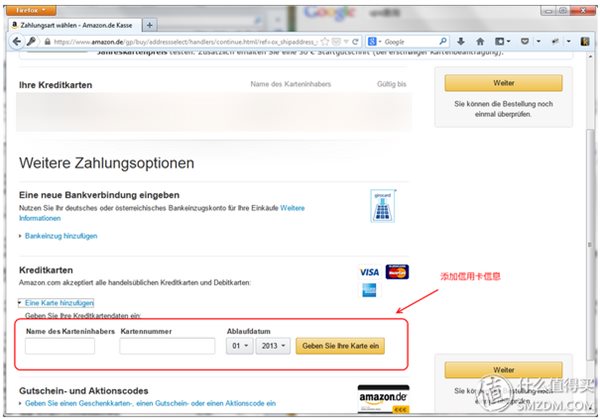Select the Zahlungsart wählen Amazon.de tab
The width and height of the screenshot is (600, 420).
click(x=75, y=25)
